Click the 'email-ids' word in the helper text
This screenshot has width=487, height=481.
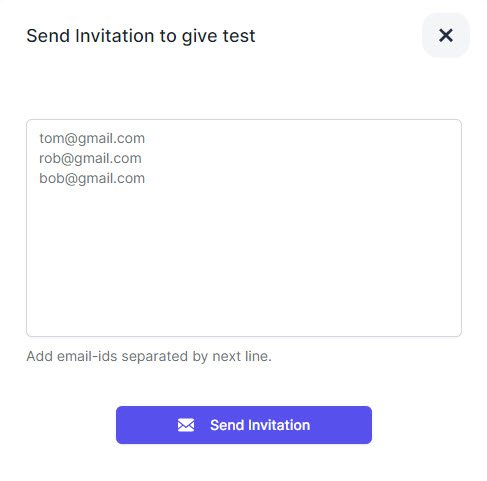click(x=87, y=356)
